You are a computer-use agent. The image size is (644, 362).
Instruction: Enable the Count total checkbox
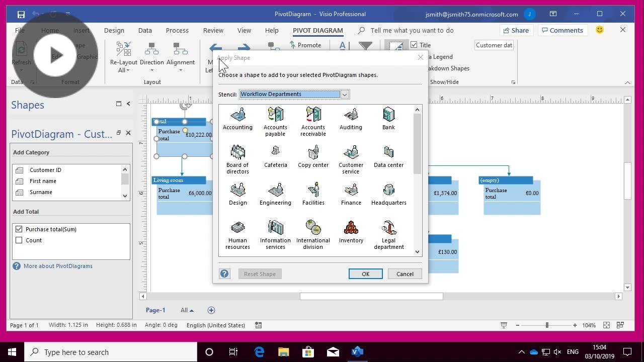[x=19, y=240]
